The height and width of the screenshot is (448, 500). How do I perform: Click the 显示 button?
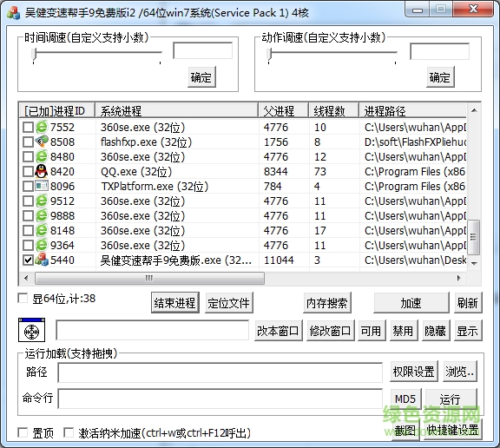468,331
